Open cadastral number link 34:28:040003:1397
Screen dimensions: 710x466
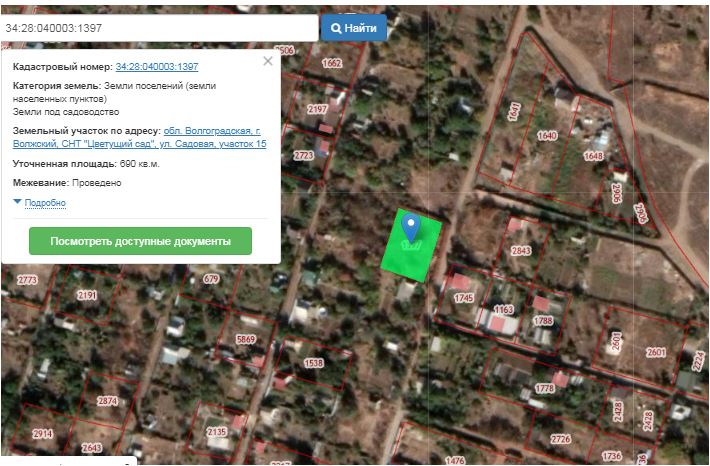(156, 66)
